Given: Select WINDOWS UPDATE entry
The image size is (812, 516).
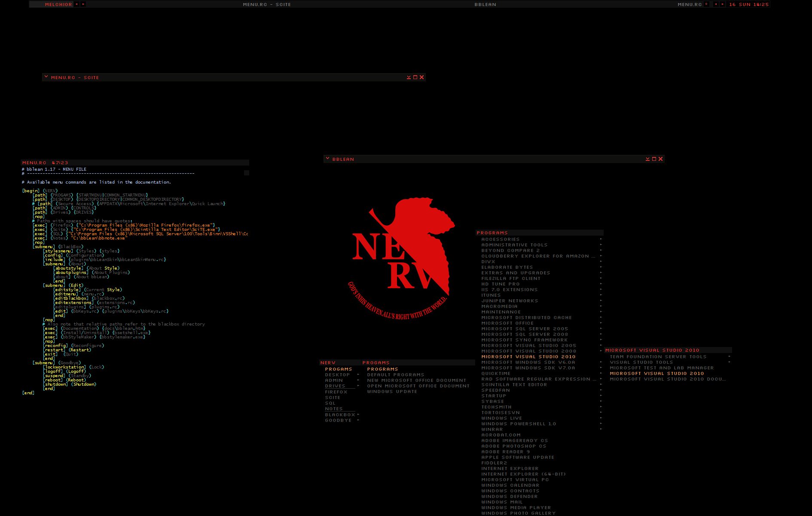Looking at the screenshot, I should (392, 391).
